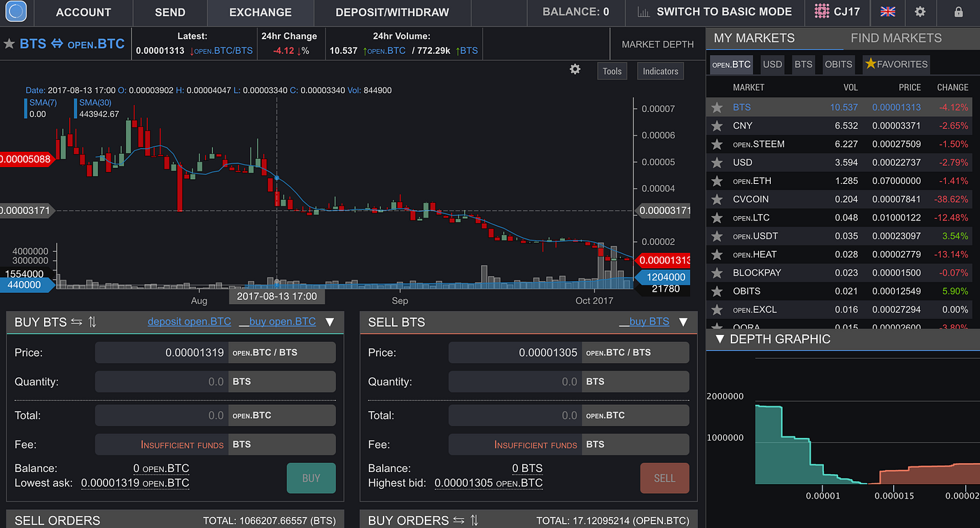Star the open.EXCL market row
Screen dimensions: 980x528
(717, 310)
